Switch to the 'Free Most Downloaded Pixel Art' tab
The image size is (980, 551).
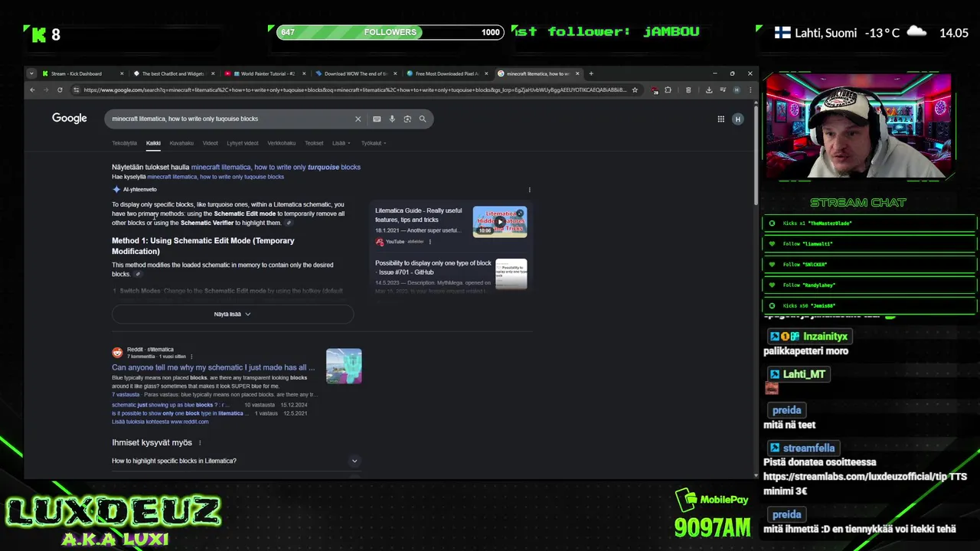pyautogui.click(x=446, y=73)
